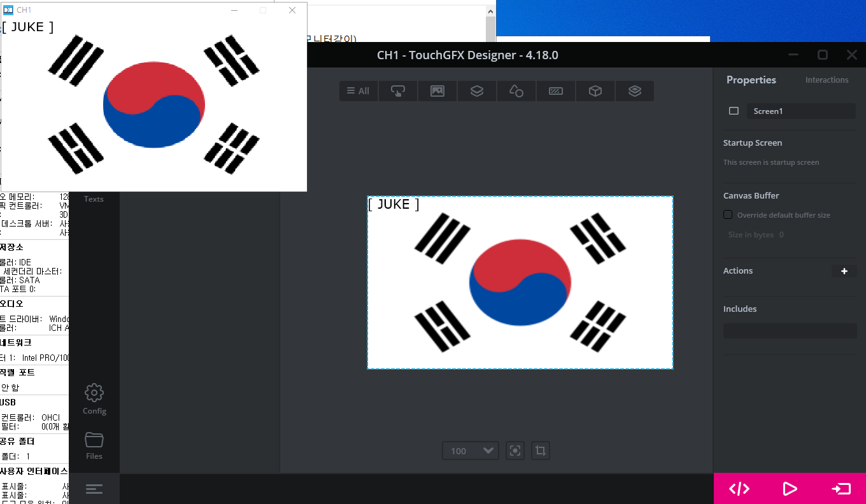Click the Includes input field

[x=790, y=331]
